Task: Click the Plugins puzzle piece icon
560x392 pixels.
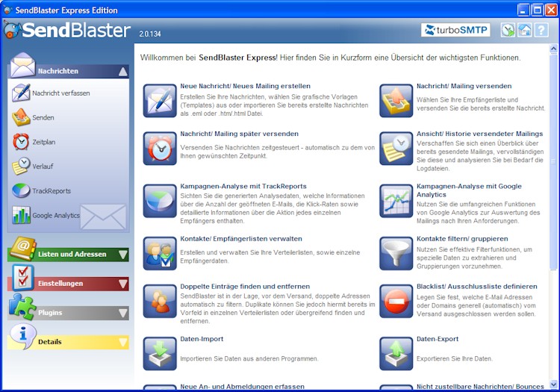Action: (x=22, y=307)
